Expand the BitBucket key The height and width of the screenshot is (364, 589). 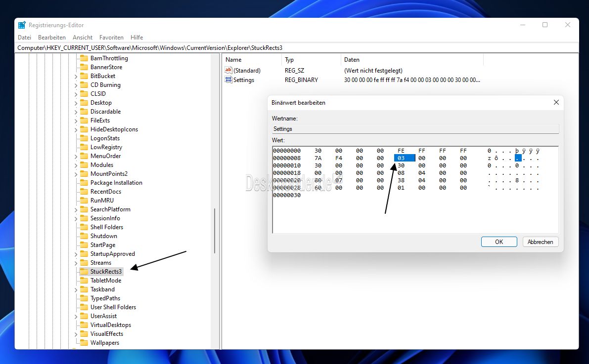coord(76,76)
